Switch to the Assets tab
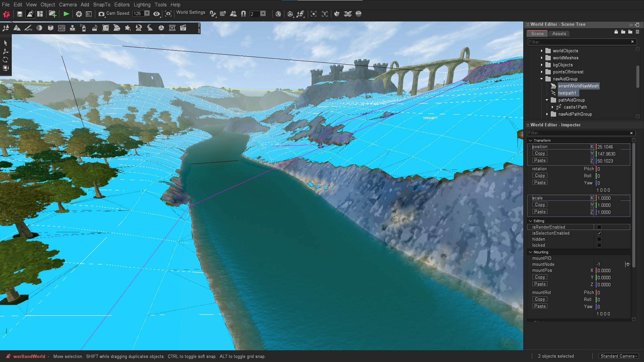 click(x=559, y=34)
